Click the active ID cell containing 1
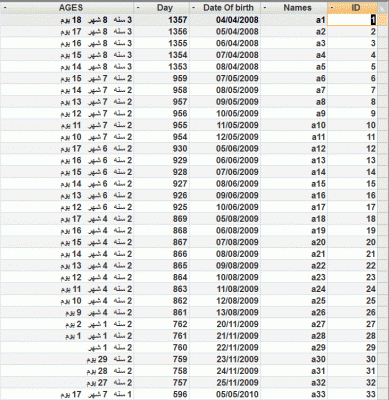 pyautogui.click(x=352, y=20)
